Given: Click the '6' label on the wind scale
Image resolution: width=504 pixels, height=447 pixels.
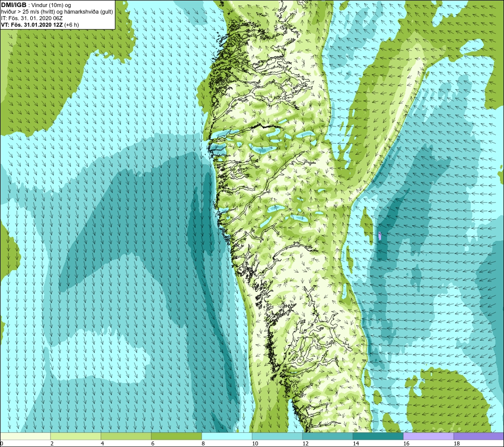Looking at the screenshot, I should (153, 444).
